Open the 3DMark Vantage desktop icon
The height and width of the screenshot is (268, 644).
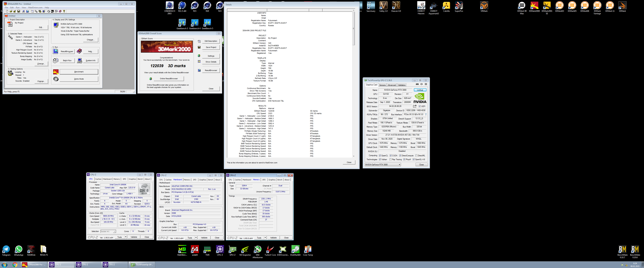click(x=597, y=8)
